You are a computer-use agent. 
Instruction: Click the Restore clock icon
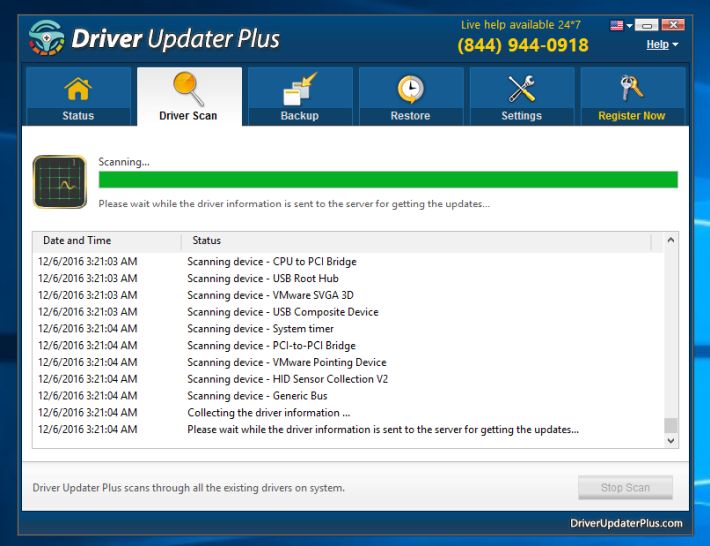[x=410, y=89]
